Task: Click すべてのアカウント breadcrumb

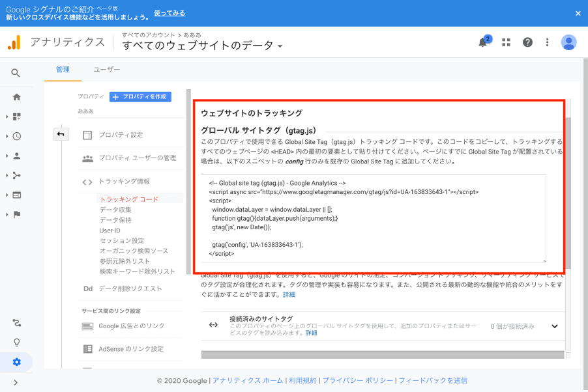Action: point(149,35)
